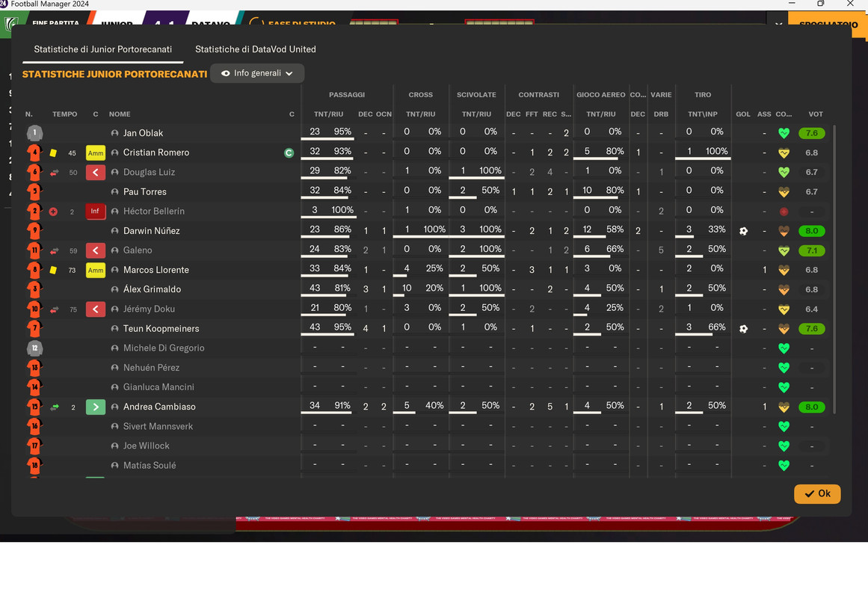Screen dimensions: 868x598
Task: Click Jan Oblak's number 1 shirt icon
Action: tap(34, 133)
